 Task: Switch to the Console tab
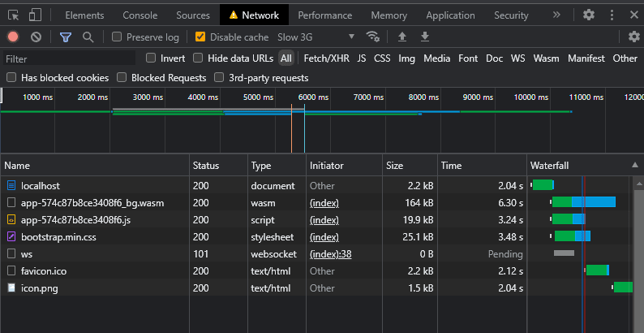pyautogui.click(x=140, y=15)
